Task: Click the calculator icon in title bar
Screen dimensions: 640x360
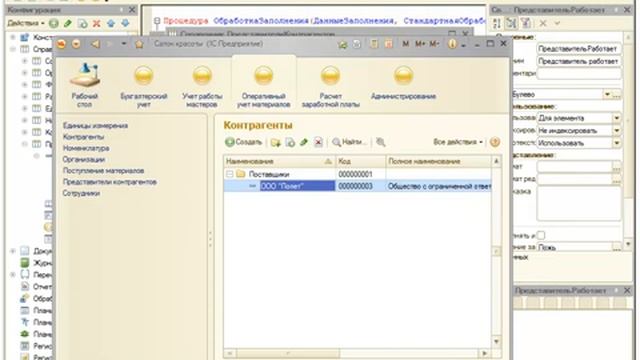Action: click(x=373, y=44)
